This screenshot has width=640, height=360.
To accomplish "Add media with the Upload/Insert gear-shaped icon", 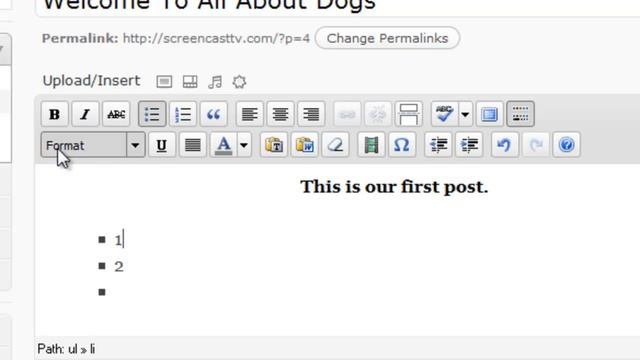I will [x=239, y=82].
